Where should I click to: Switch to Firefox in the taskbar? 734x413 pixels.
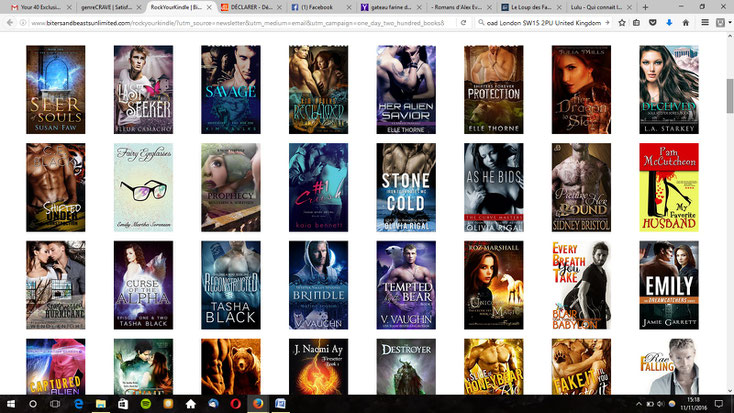[x=258, y=404]
